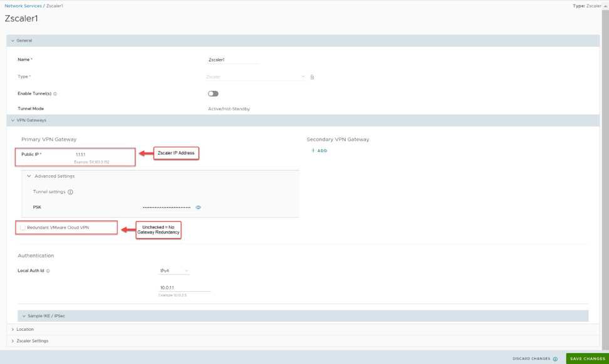Viewport: 609px width, 364px height.
Task: Collapse the General section
Action: pos(13,41)
